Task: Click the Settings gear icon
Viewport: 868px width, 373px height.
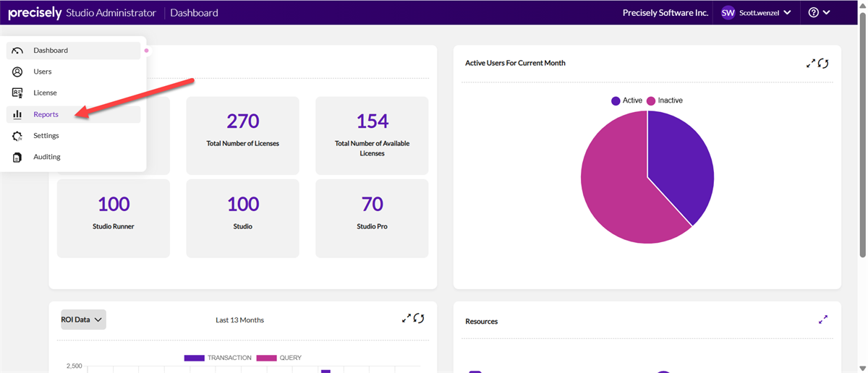Action: click(x=17, y=136)
